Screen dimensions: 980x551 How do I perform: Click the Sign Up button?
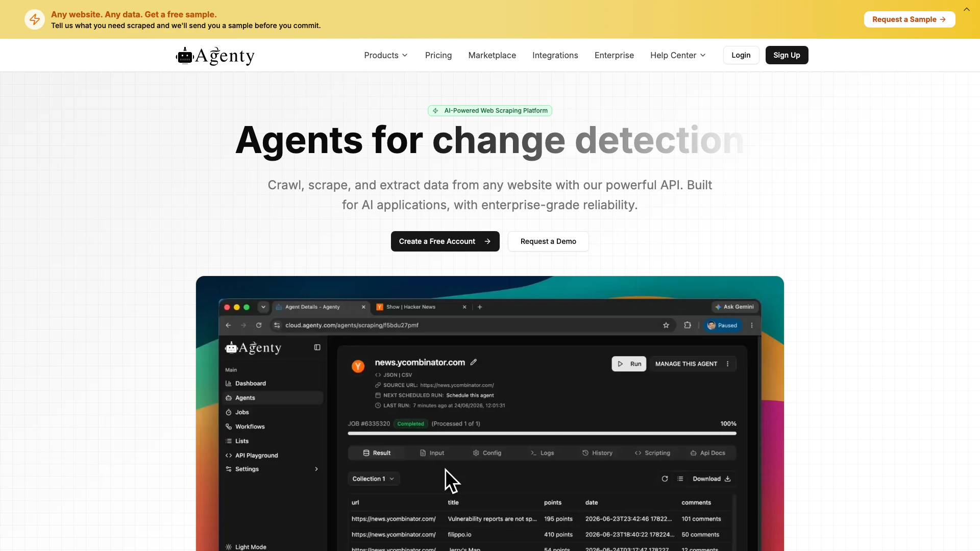(x=787, y=55)
